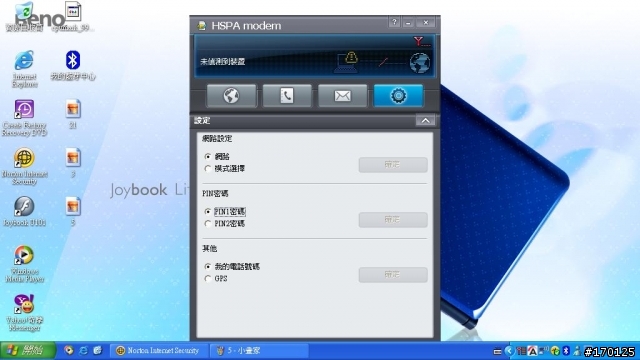The image size is (640, 360).
Task: Minimize the HSPA modem window
Action: tap(408, 22)
